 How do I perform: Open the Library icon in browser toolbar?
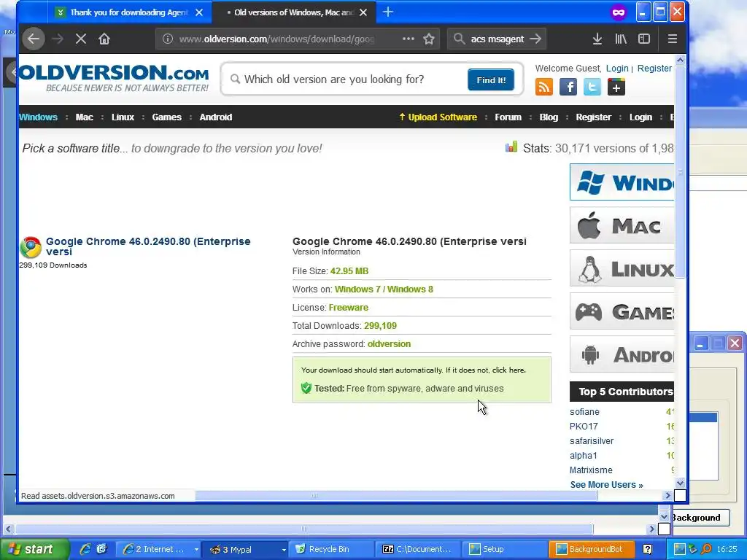click(x=621, y=39)
